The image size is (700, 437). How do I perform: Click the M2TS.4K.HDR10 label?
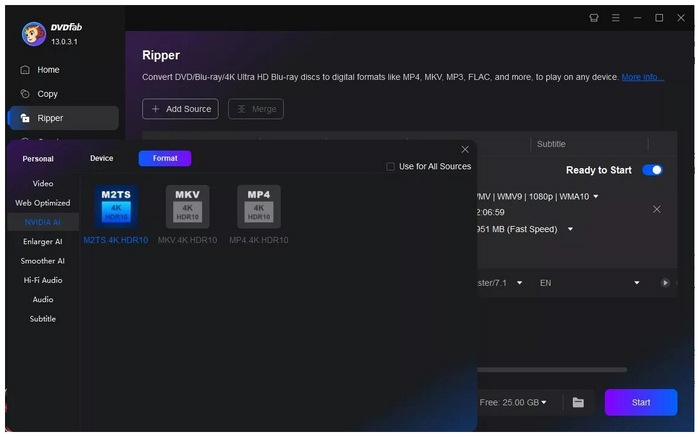pos(116,240)
